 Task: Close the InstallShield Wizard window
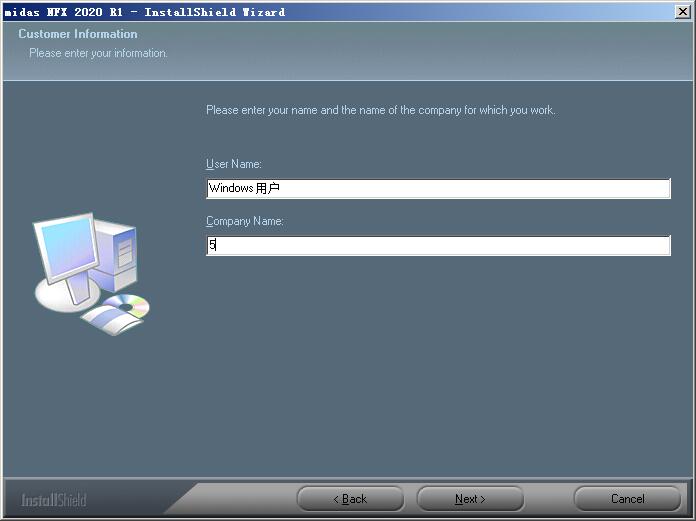(683, 12)
